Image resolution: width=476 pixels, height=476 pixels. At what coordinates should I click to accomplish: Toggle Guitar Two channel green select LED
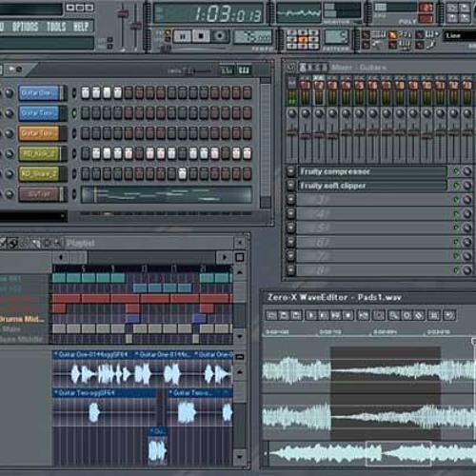[74, 113]
